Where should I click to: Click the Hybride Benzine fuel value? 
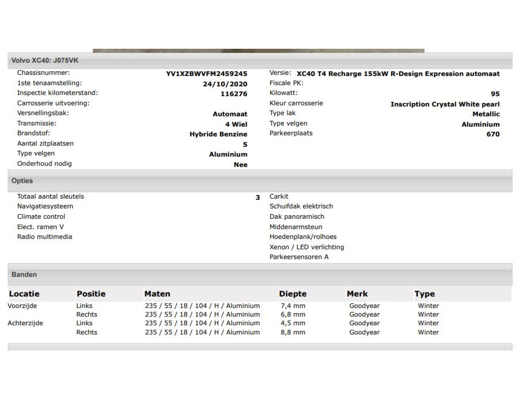218,134
